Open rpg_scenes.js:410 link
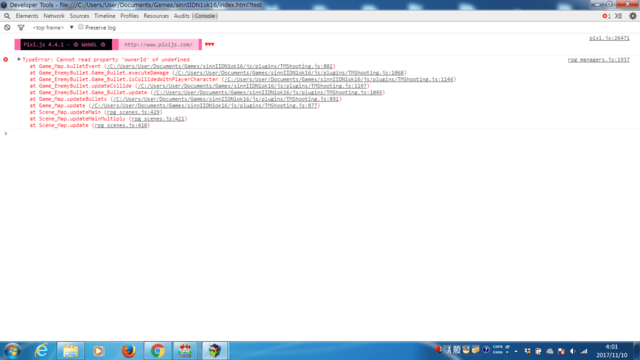The image size is (640, 360). [121, 125]
